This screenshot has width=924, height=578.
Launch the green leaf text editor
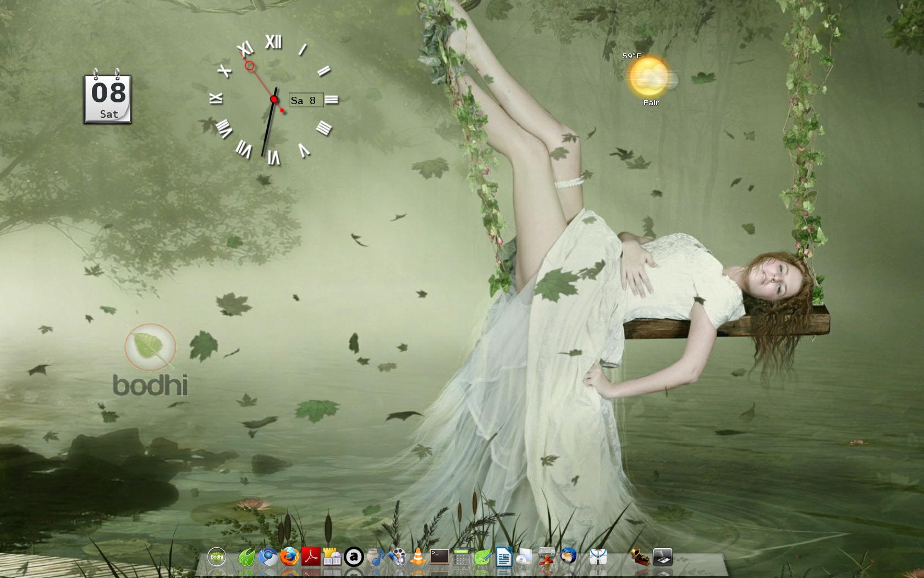(x=482, y=557)
